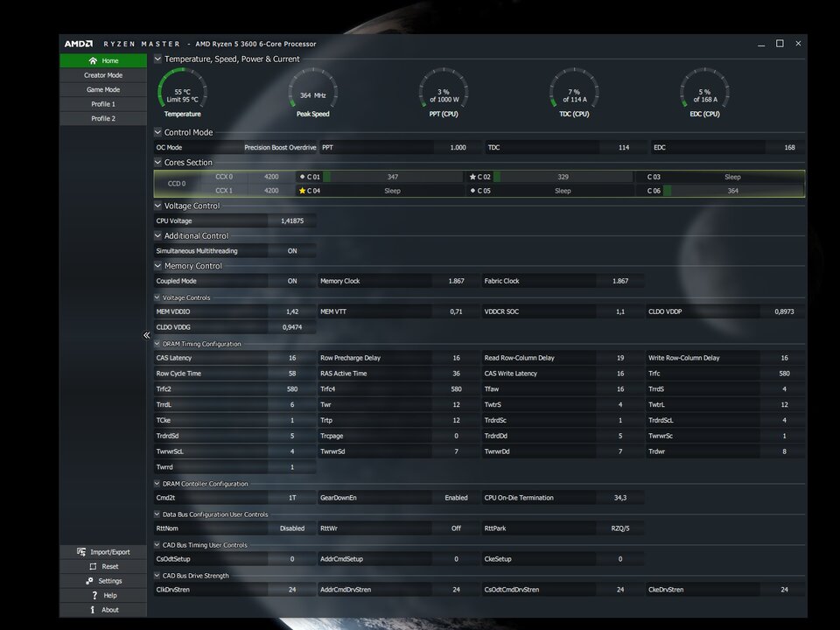The height and width of the screenshot is (630, 840).
Task: Click the CPU Voltage value 1,41875
Action: point(292,220)
